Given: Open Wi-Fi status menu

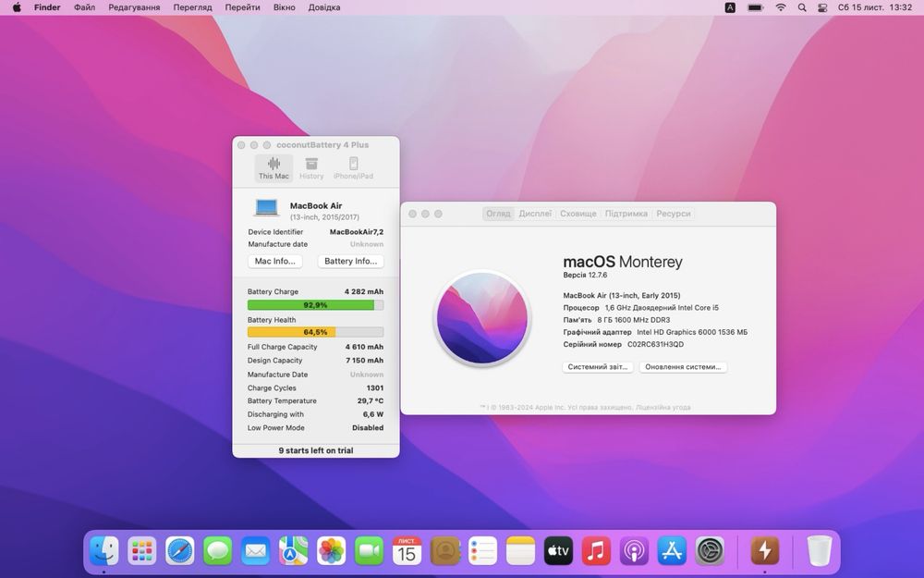Looking at the screenshot, I should (x=781, y=7).
